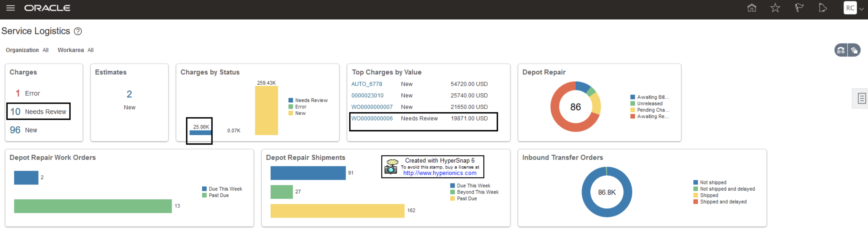Click the yellow New charges bar
Image resolution: width=868 pixels, height=250 pixels.
[266, 111]
